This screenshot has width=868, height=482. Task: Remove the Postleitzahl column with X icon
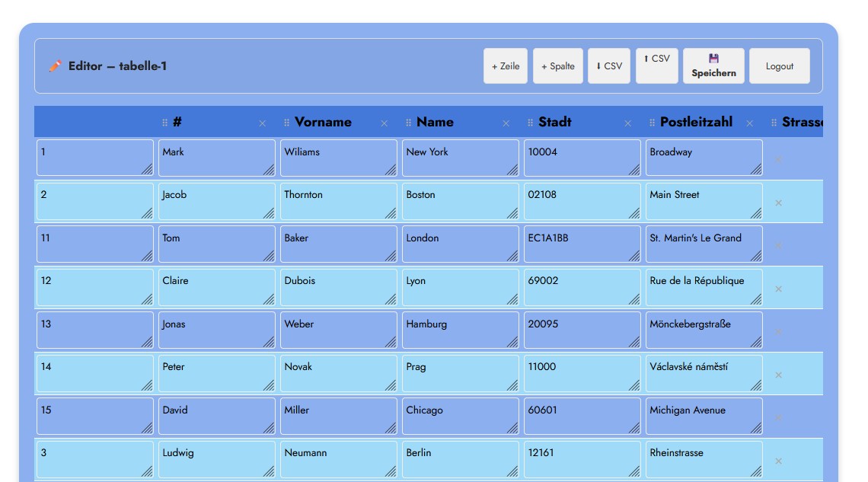[x=749, y=123]
